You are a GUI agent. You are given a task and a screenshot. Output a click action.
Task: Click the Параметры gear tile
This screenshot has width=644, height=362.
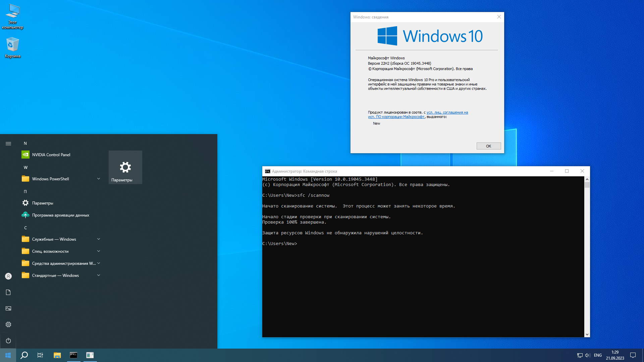(x=125, y=167)
